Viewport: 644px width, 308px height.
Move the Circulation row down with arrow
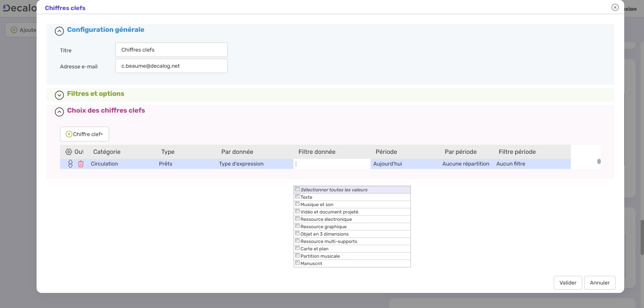[x=70, y=166]
